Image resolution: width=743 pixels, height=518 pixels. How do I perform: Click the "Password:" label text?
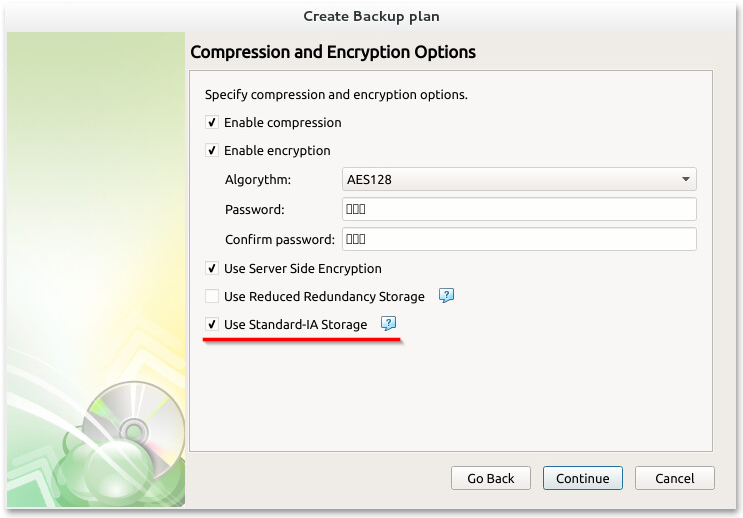coord(255,210)
